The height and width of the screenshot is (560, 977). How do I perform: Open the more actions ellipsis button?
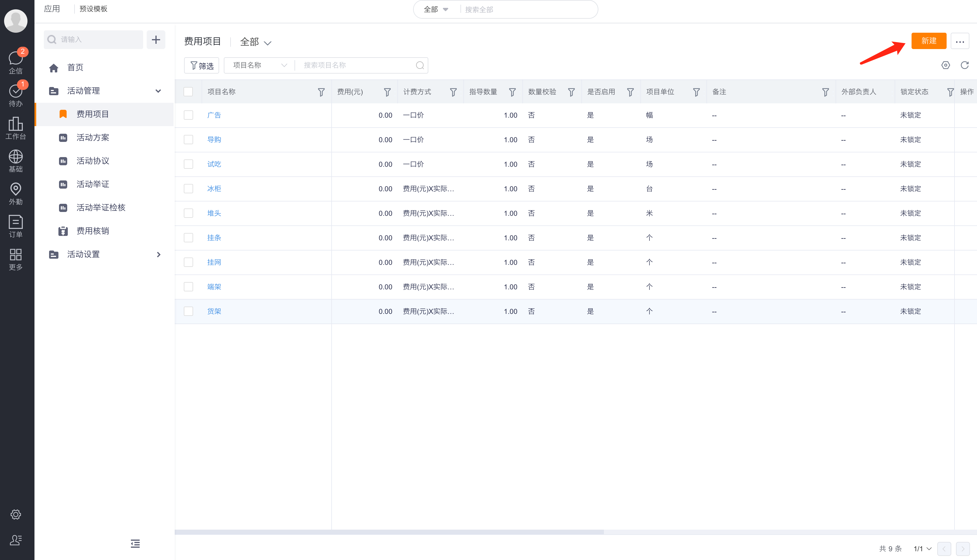click(960, 41)
